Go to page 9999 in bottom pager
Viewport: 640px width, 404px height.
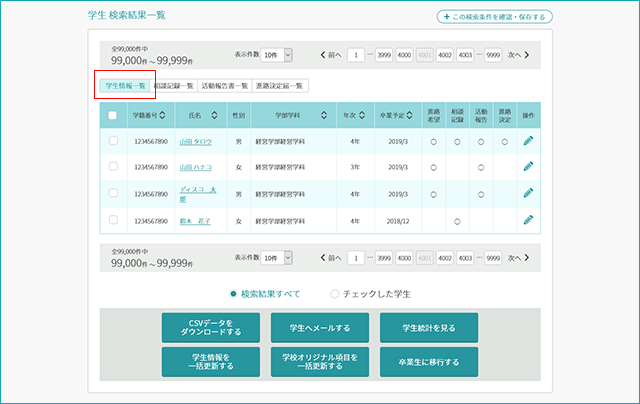coord(493,258)
